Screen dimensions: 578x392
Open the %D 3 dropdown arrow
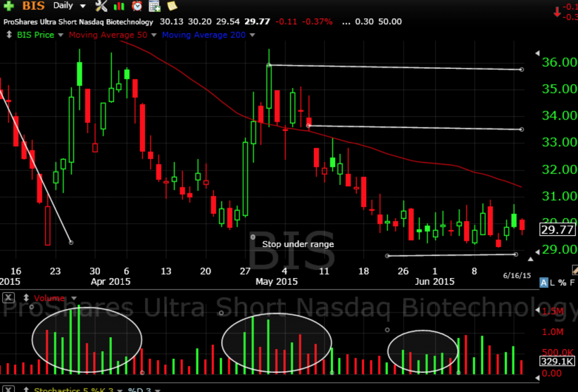[158, 390]
